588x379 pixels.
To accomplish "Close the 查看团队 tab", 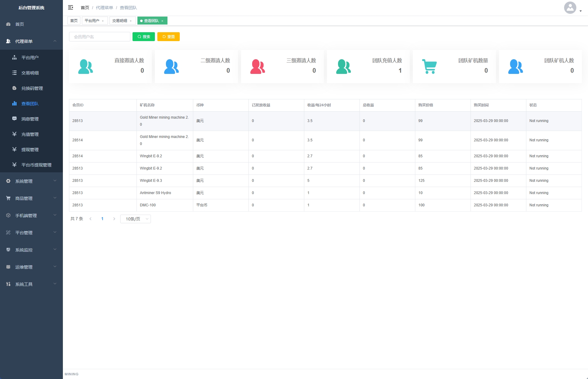I will pos(162,21).
